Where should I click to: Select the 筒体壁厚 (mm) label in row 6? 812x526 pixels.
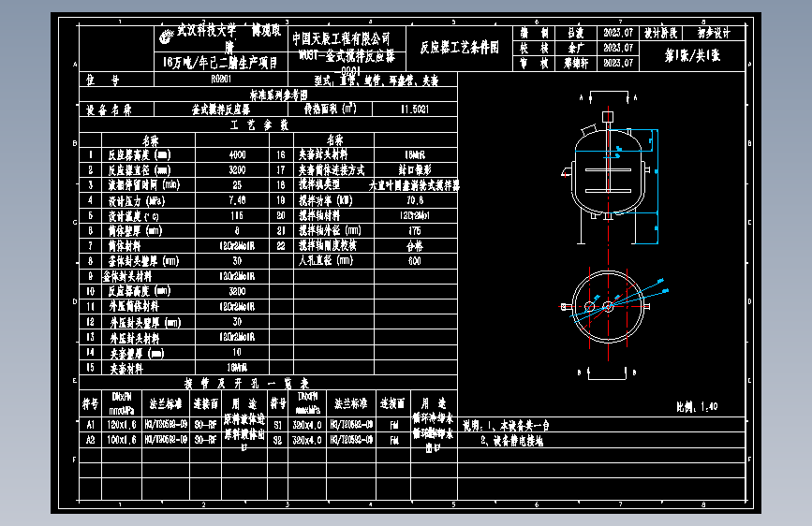(135, 230)
